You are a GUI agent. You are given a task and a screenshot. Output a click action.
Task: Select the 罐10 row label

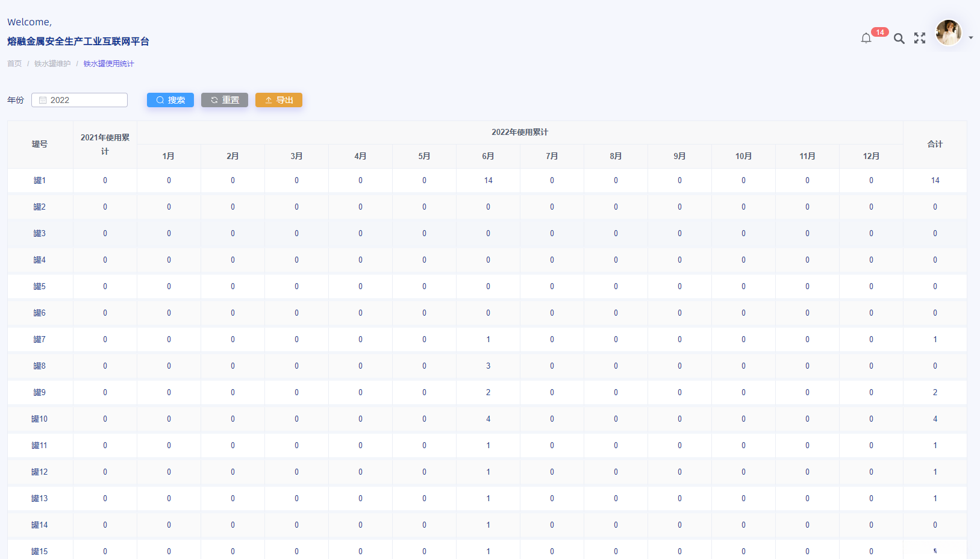coord(40,419)
